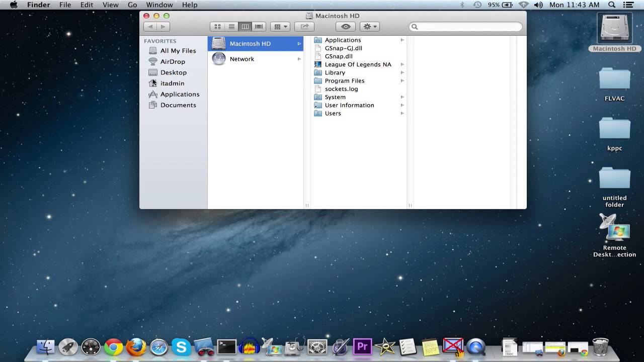The width and height of the screenshot is (644, 362).
Task: Expand League Of Legends NA arrow
Action: [x=403, y=64]
